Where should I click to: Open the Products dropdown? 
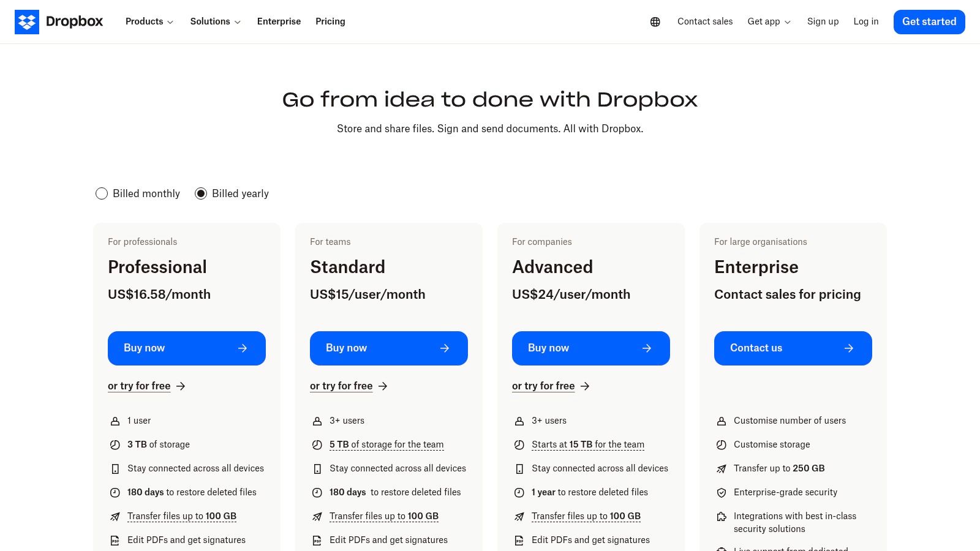point(149,21)
